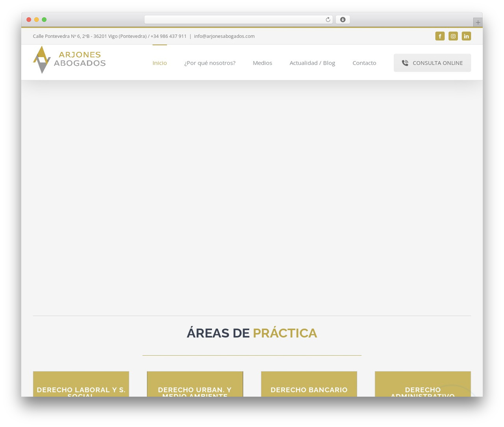Click the yellow minimize window button

(x=36, y=20)
